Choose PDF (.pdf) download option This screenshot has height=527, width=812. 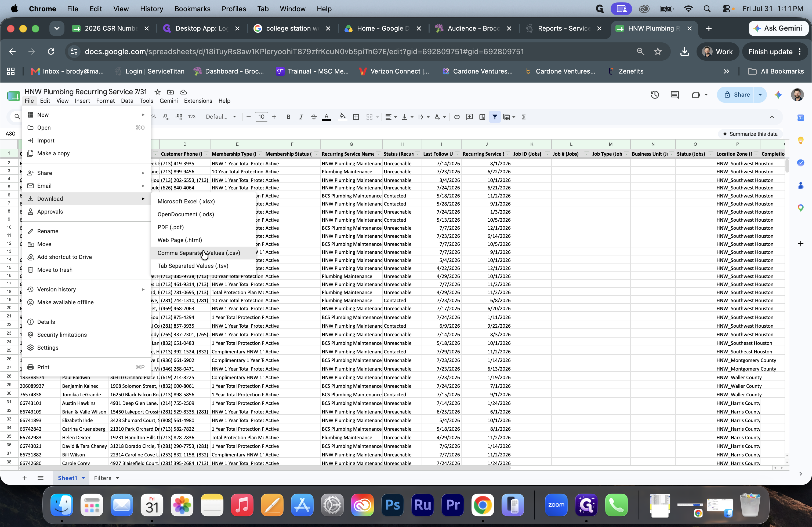203,227
